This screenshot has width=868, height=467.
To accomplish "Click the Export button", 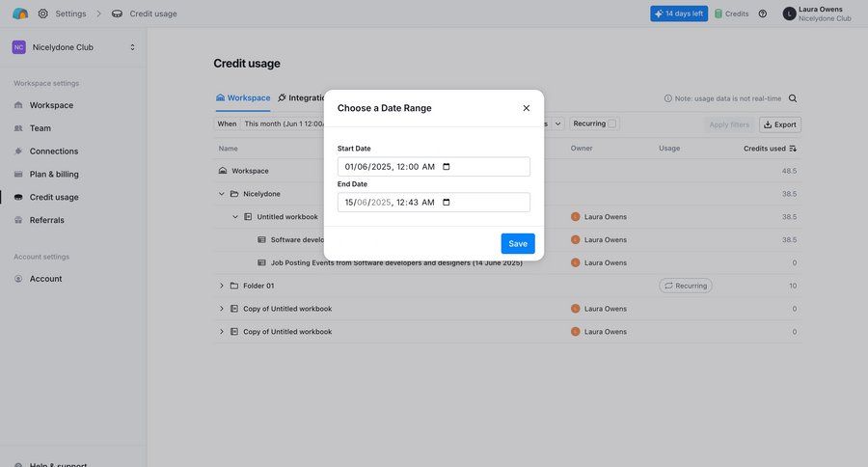I will tap(780, 124).
